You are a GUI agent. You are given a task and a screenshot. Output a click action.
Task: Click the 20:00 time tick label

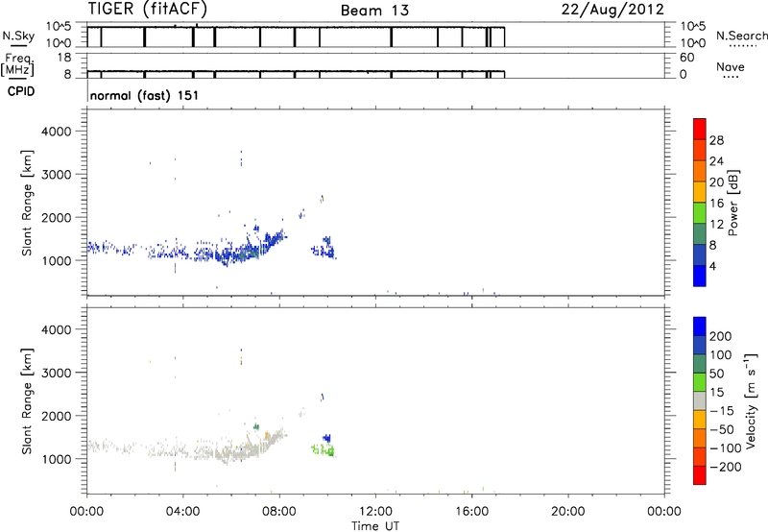coord(568,512)
